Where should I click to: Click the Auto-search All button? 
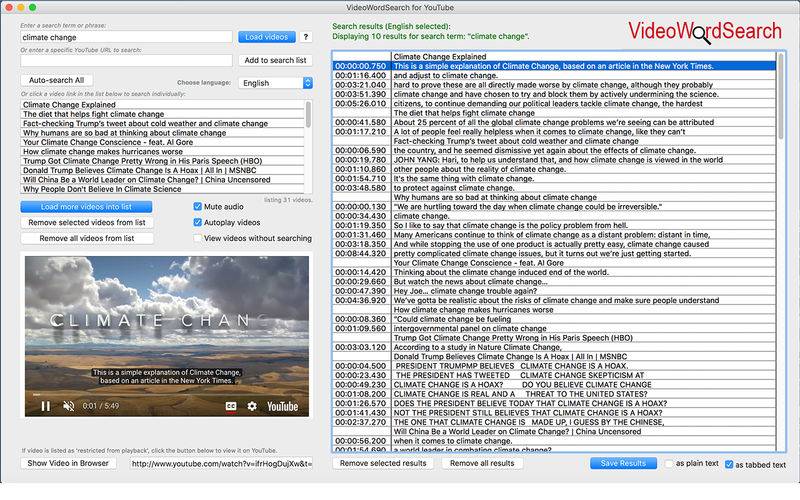(57, 80)
